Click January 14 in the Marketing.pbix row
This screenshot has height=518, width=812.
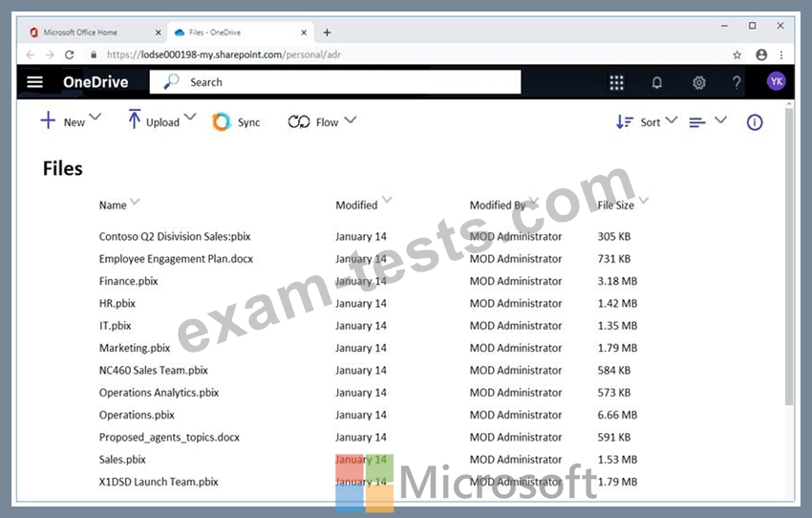(361, 348)
